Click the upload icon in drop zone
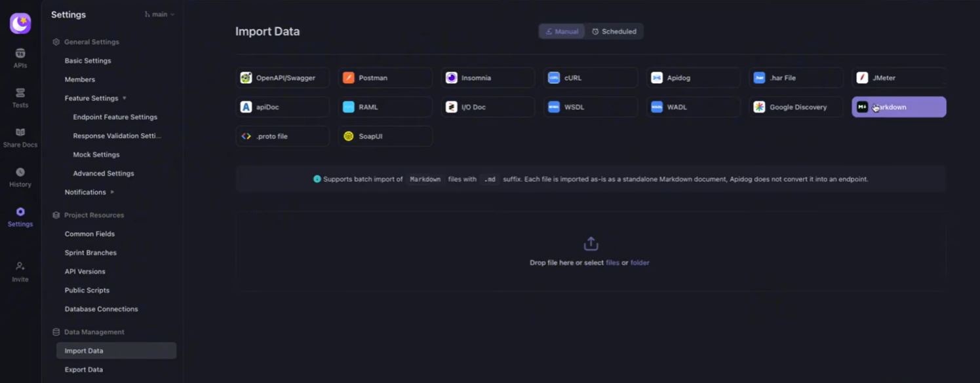980x383 pixels. [591, 244]
